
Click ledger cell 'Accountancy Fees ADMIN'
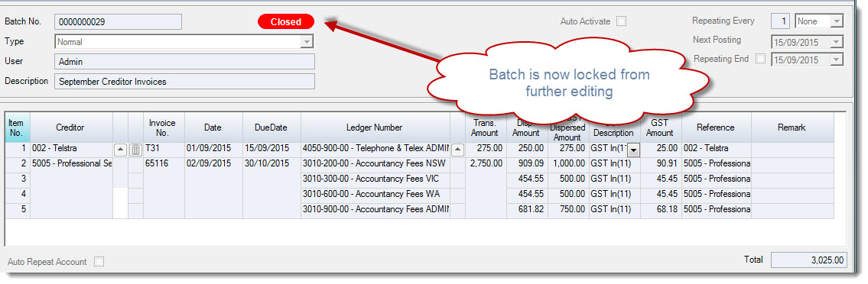click(x=375, y=210)
